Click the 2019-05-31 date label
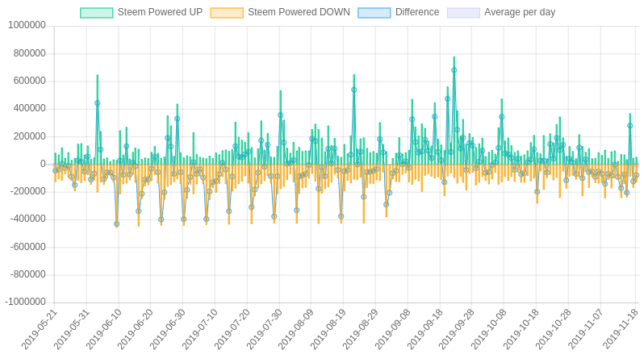The image size is (644, 363). pos(72,329)
